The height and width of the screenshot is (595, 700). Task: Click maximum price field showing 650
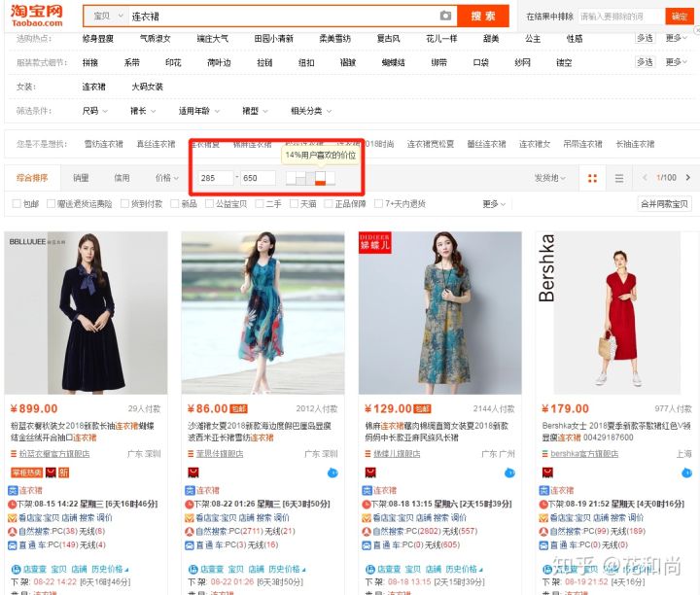(x=258, y=178)
